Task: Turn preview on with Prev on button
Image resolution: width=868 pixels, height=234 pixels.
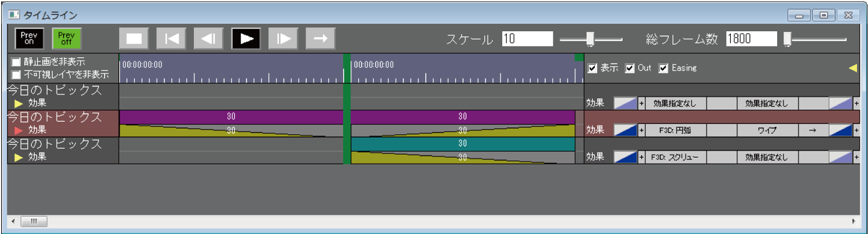Action: 29,38
